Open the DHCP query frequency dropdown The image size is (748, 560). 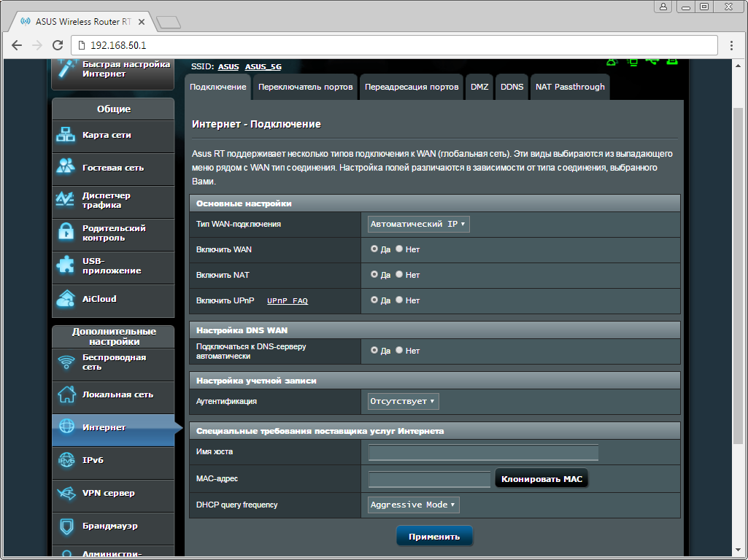click(413, 505)
